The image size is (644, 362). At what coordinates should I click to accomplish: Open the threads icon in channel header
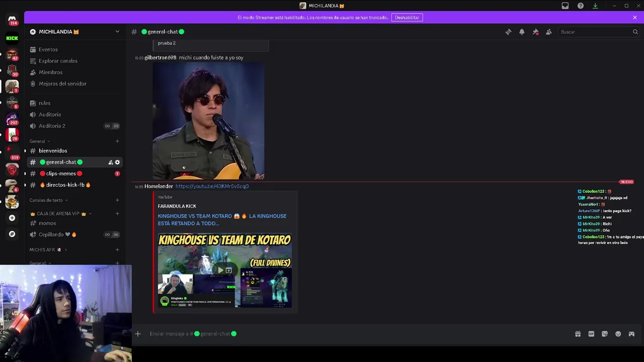508,32
